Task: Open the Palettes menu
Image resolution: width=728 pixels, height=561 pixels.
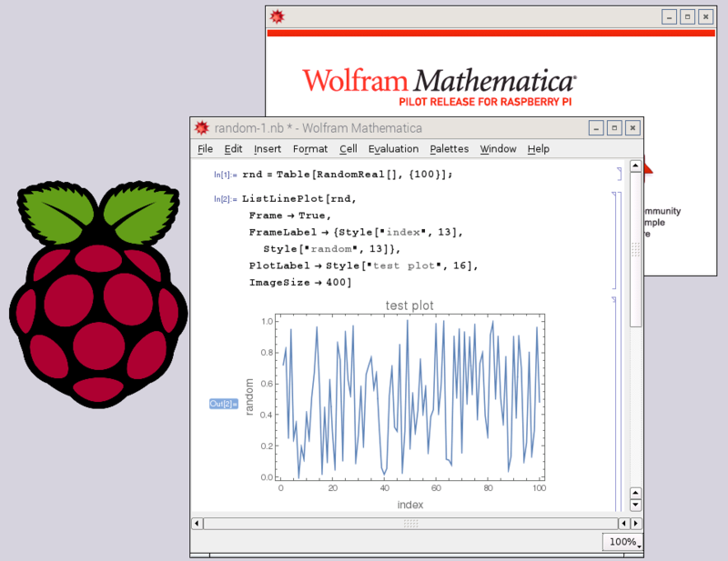Action: [449, 149]
